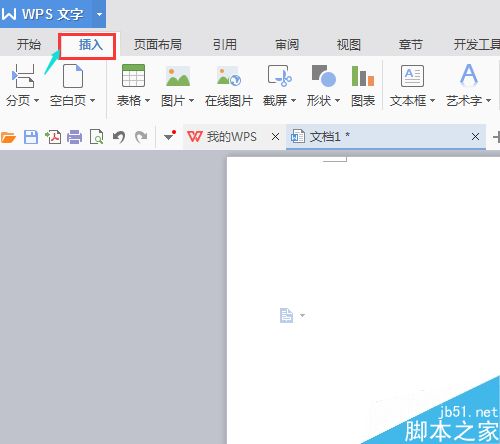Expand the 分页 dropdown arrow
Image resolution: width=500 pixels, height=444 pixels.
pyautogui.click(x=36, y=100)
